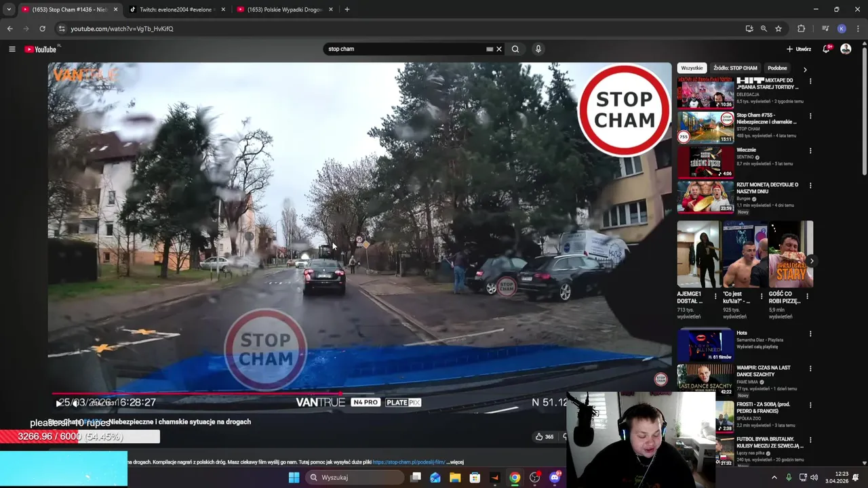This screenshot has width=868, height=488.
Task: Open options for MIXTAPE video
Action: coord(810,81)
